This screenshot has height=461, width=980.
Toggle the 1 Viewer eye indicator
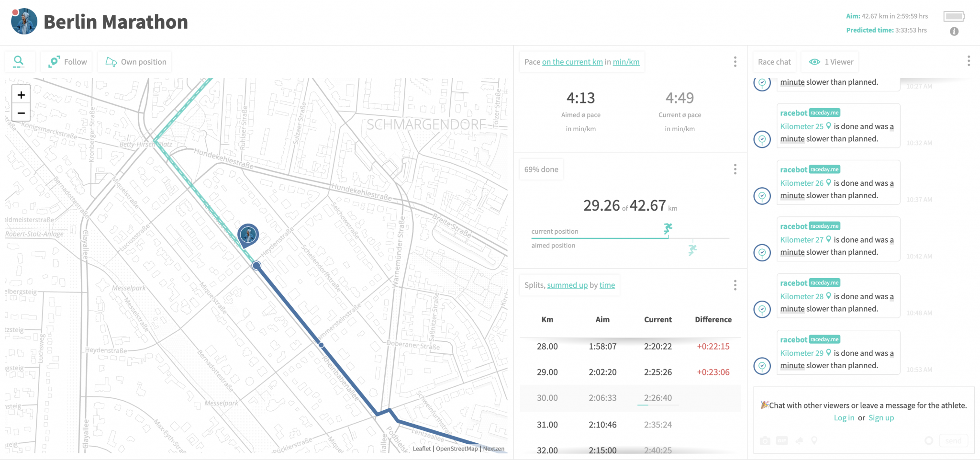pyautogui.click(x=829, y=61)
